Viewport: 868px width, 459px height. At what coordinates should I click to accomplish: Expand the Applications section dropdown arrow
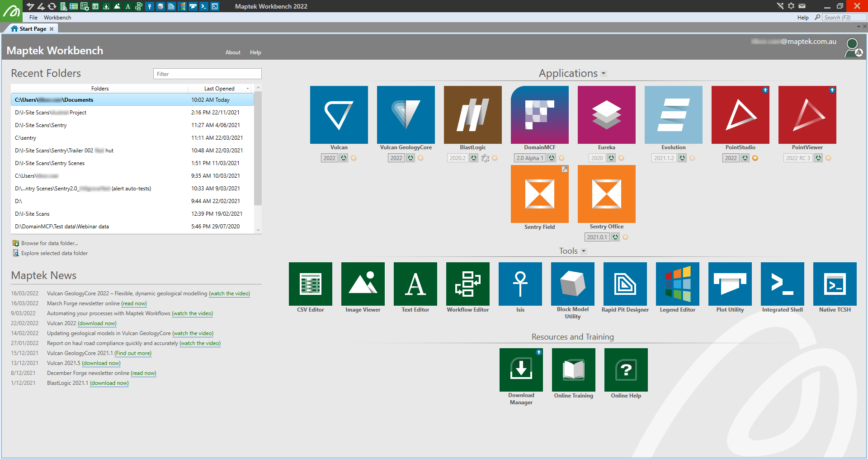(x=604, y=74)
